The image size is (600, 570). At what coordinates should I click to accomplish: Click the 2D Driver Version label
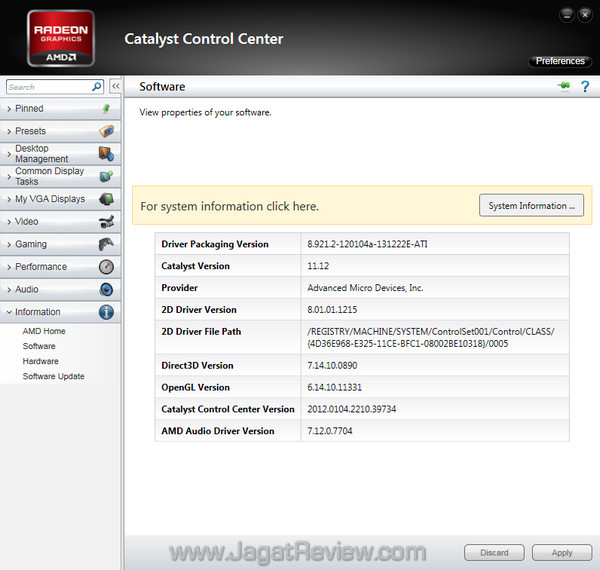click(x=199, y=309)
